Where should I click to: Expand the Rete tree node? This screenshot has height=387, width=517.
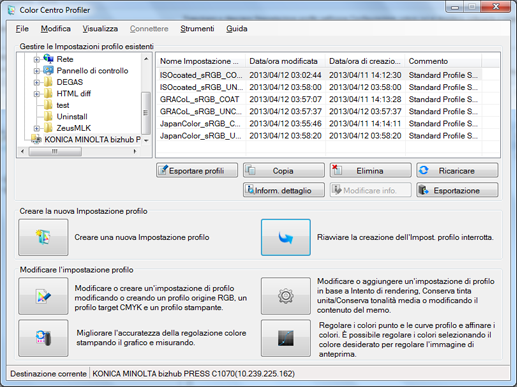pos(36,60)
